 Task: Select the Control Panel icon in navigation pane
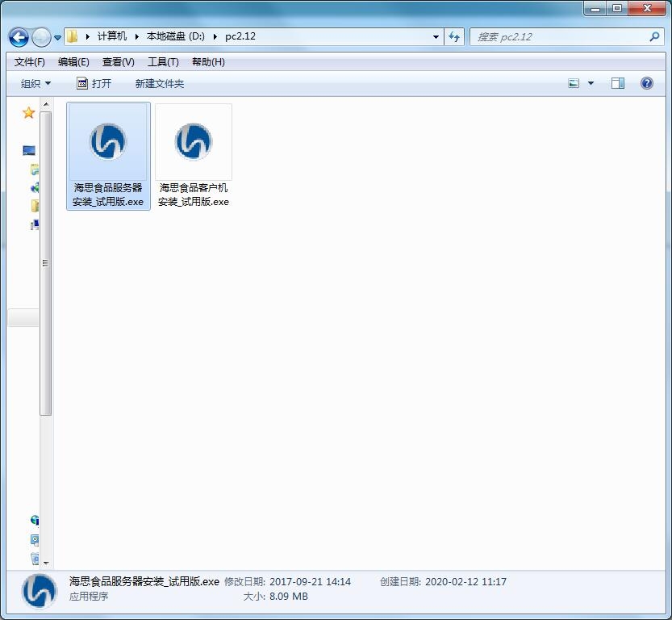35,539
